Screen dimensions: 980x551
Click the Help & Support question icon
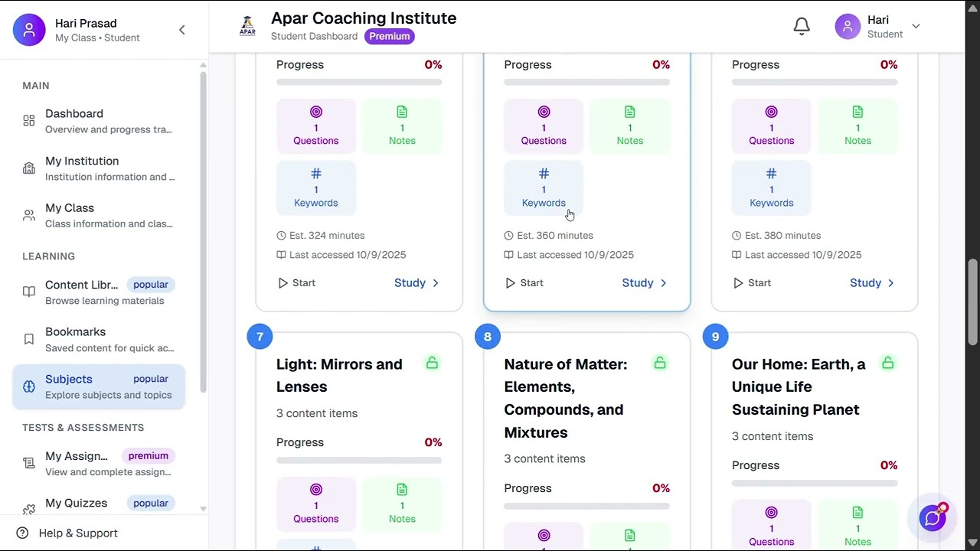click(22, 533)
